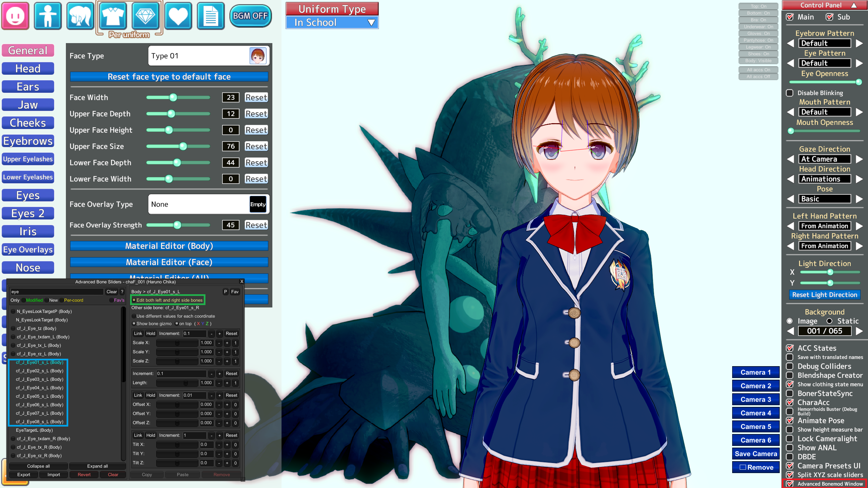Screen dimensions: 868x488
Task: Click the Save Camera button
Action: pos(756,454)
